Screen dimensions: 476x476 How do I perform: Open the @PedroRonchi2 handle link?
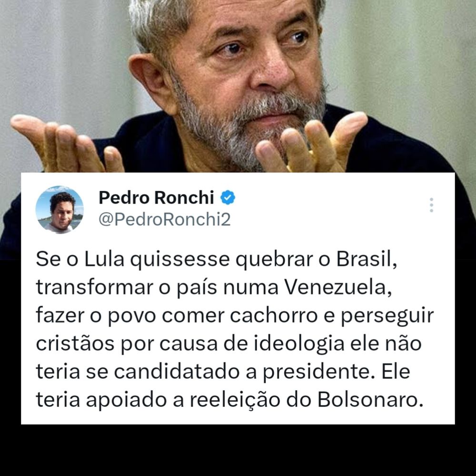(x=165, y=219)
